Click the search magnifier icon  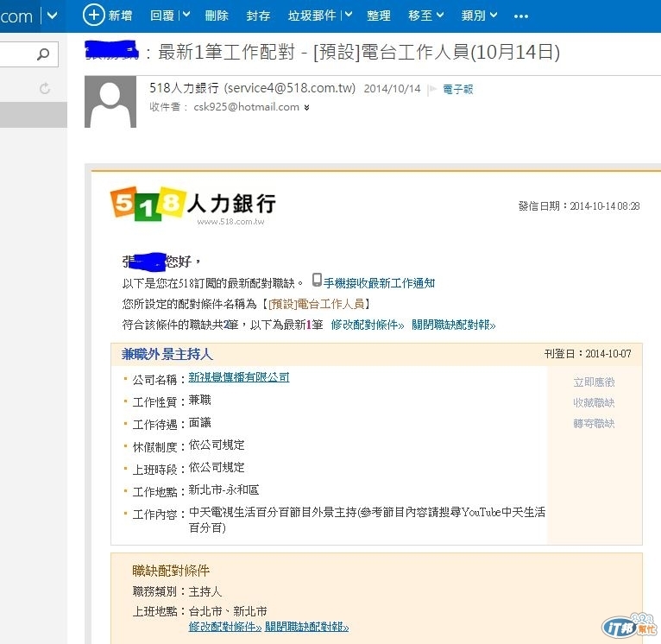[43, 54]
